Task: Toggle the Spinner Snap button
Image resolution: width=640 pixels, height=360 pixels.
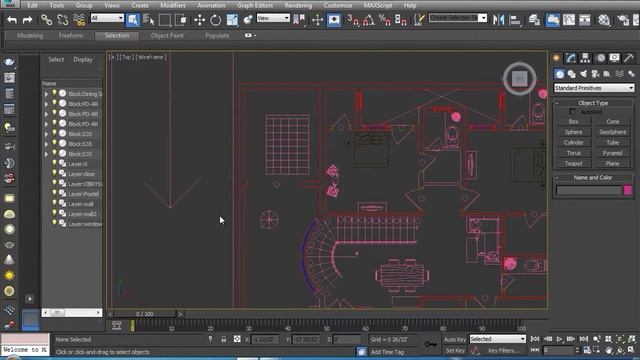Action: coord(400,20)
